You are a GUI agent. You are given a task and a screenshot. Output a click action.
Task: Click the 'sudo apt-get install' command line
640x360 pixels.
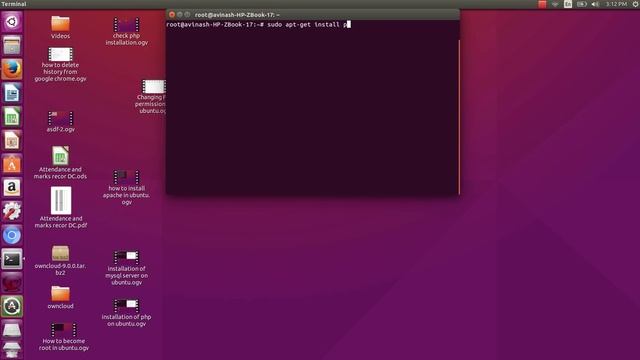(x=258, y=24)
